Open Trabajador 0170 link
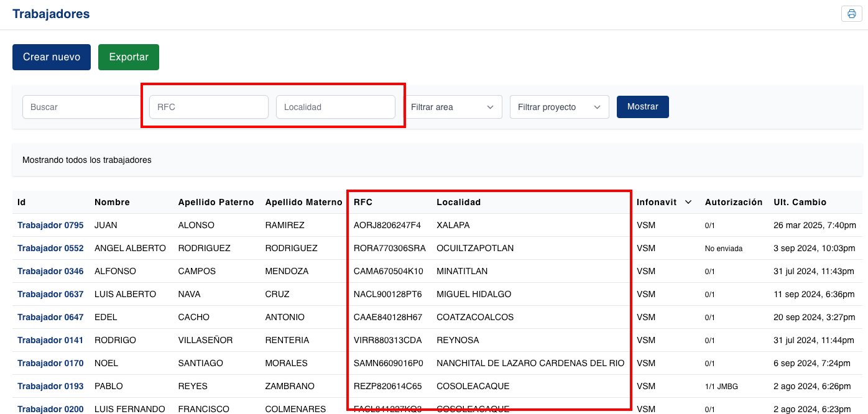868x414 pixels. point(50,363)
